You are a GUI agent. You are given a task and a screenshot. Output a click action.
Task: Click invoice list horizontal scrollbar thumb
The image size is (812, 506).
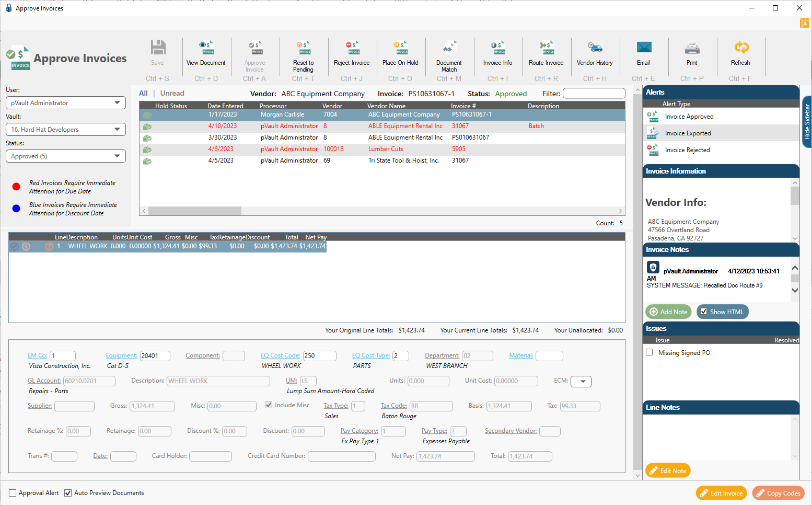195,211
